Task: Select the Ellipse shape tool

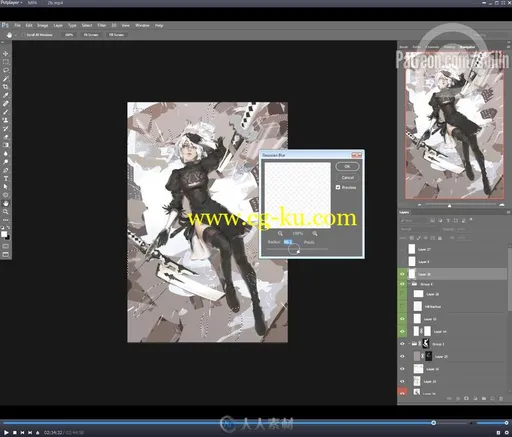Action: (x=6, y=195)
